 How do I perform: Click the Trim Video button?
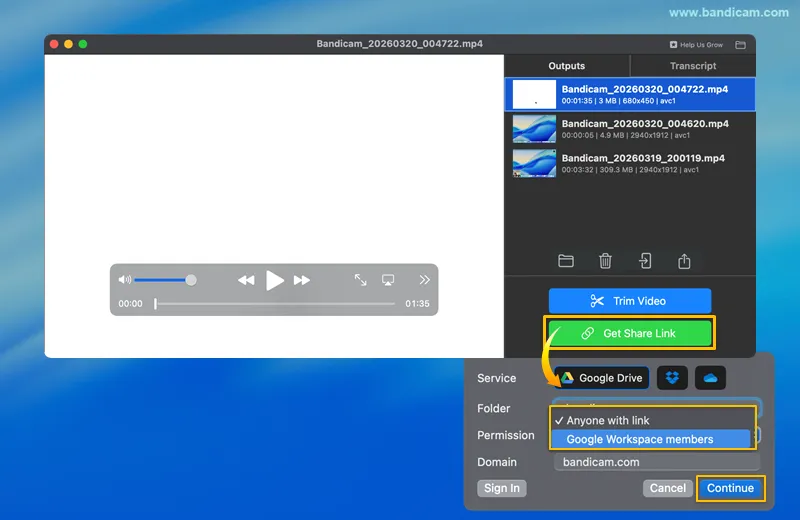[630, 301]
